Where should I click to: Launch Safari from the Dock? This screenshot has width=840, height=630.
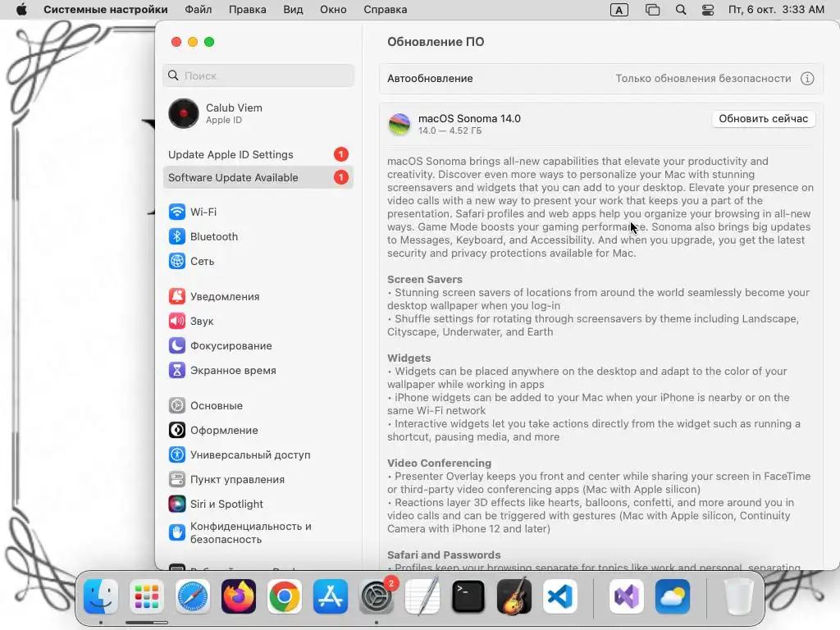pyautogui.click(x=192, y=596)
